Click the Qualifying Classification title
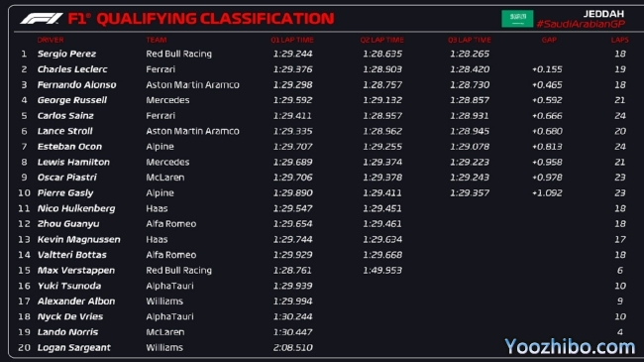 216,19
